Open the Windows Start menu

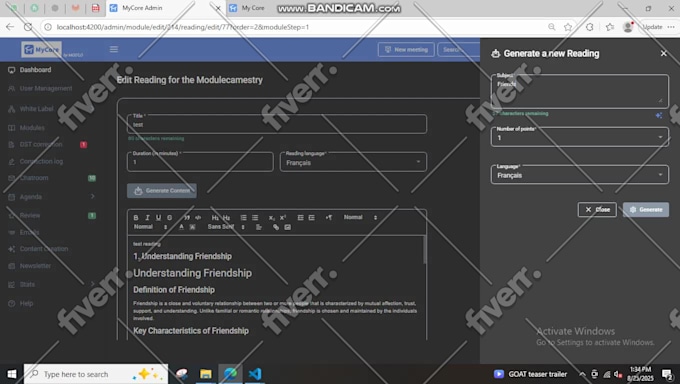pos(12,374)
